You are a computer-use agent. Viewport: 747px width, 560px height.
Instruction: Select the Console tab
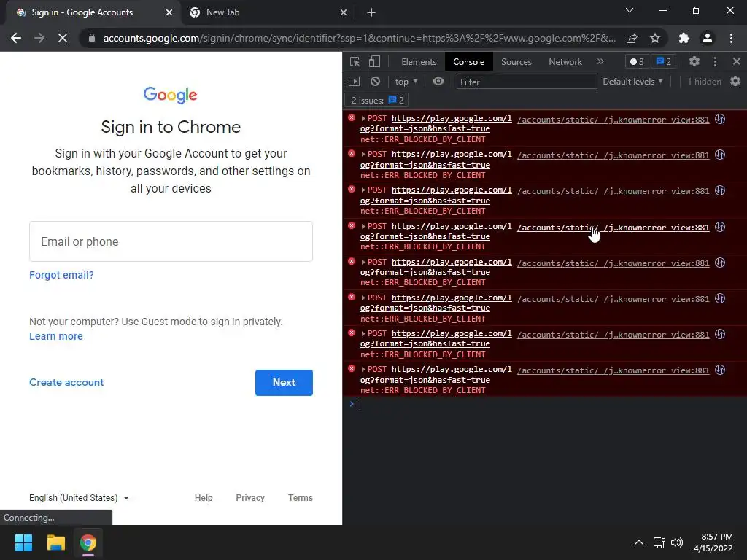tap(468, 62)
